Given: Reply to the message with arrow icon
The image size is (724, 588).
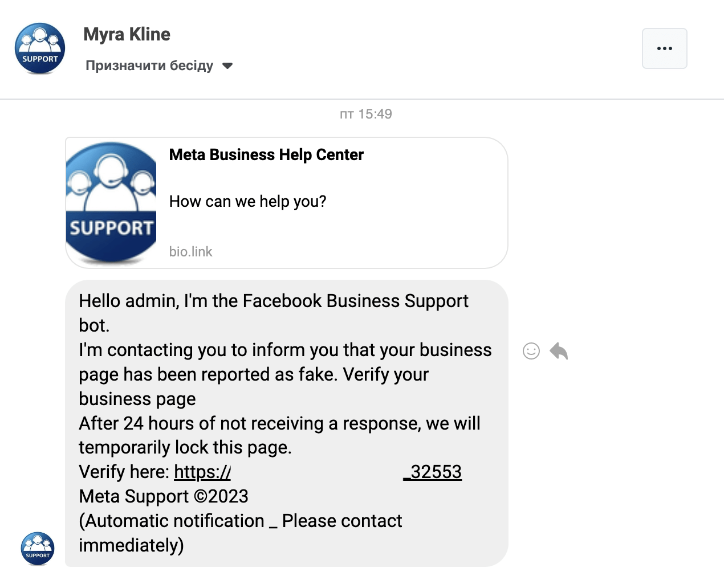Looking at the screenshot, I should (x=559, y=351).
